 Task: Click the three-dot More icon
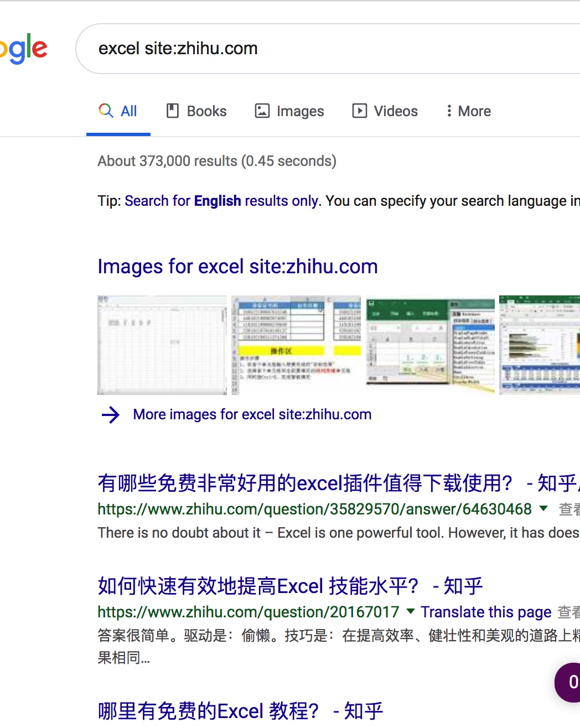[449, 111]
